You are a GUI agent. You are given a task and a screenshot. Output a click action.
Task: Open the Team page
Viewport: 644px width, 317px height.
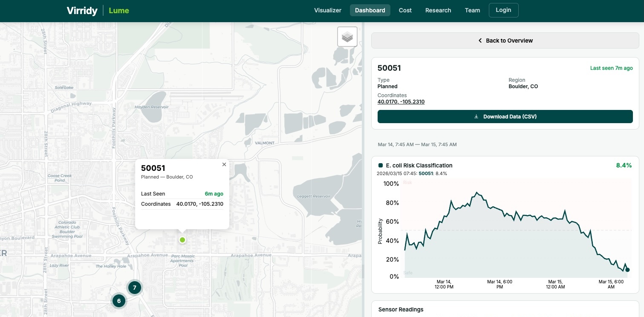coord(472,10)
